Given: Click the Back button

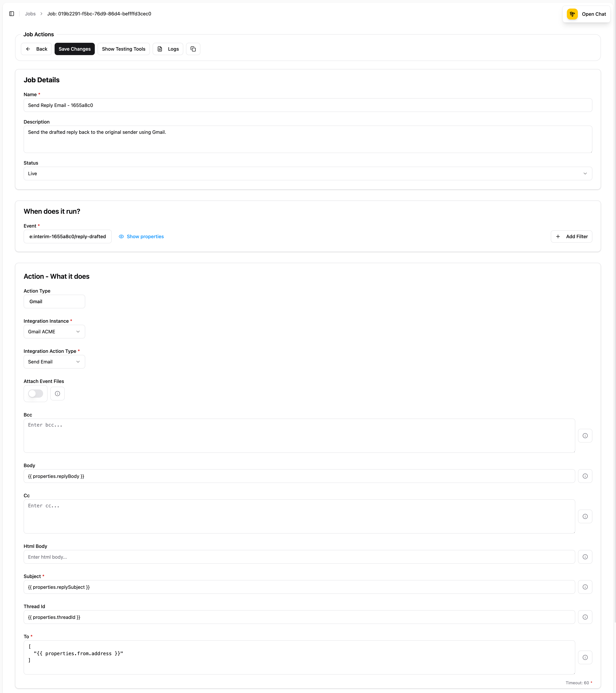Looking at the screenshot, I should click(x=36, y=49).
